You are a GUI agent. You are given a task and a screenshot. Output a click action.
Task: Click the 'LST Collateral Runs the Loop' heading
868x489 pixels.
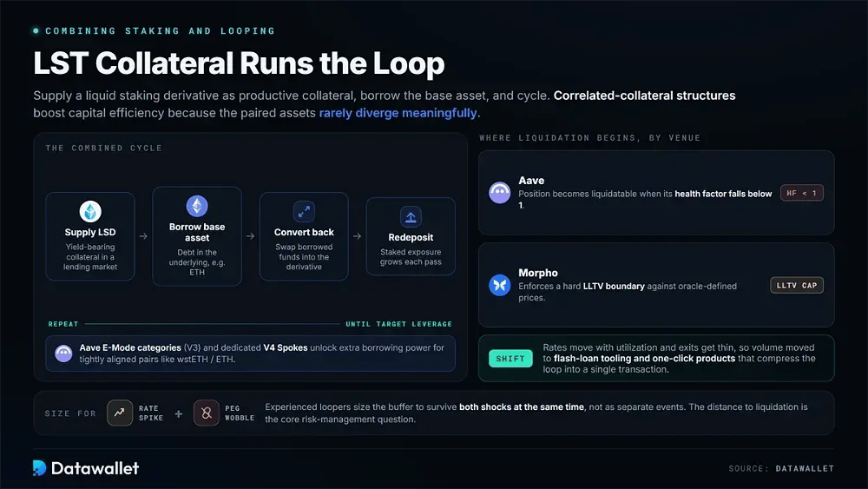click(x=240, y=63)
